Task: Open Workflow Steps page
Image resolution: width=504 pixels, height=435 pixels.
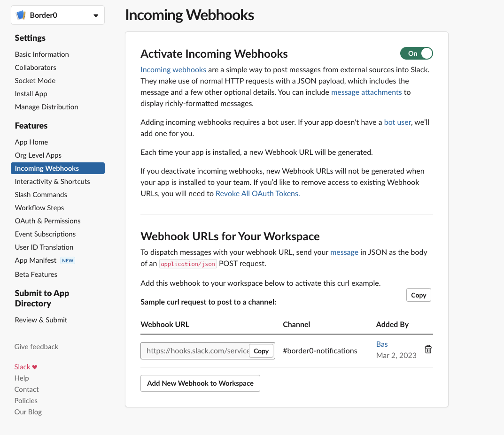Action: [39, 208]
